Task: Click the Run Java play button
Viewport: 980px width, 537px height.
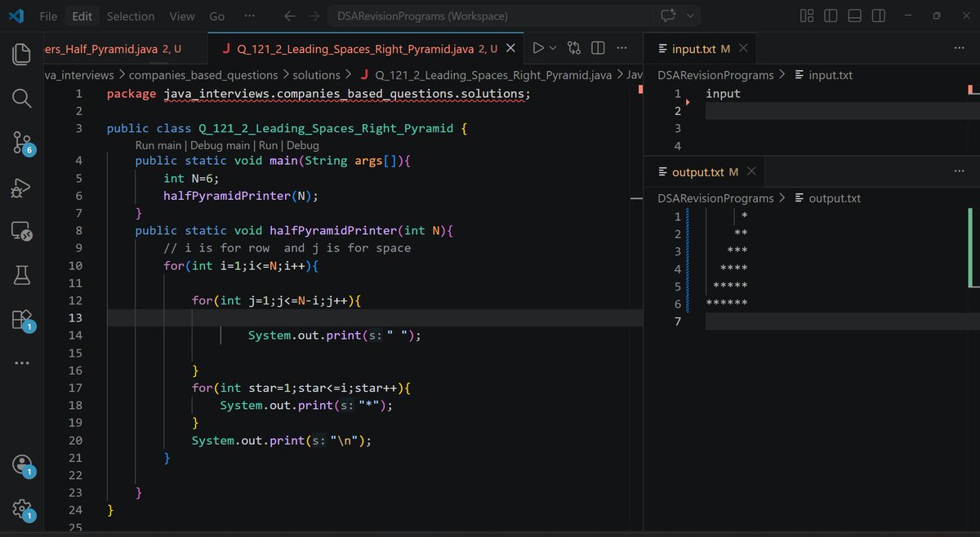Action: coord(538,48)
